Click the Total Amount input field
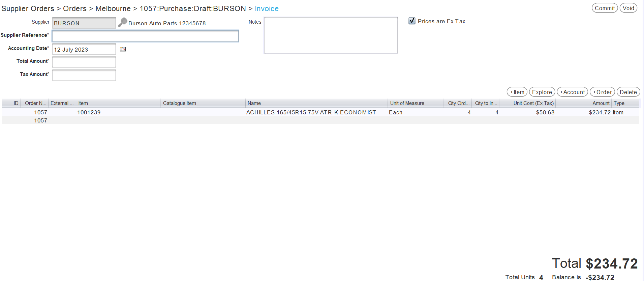This screenshot has height=281, width=644. tap(84, 62)
